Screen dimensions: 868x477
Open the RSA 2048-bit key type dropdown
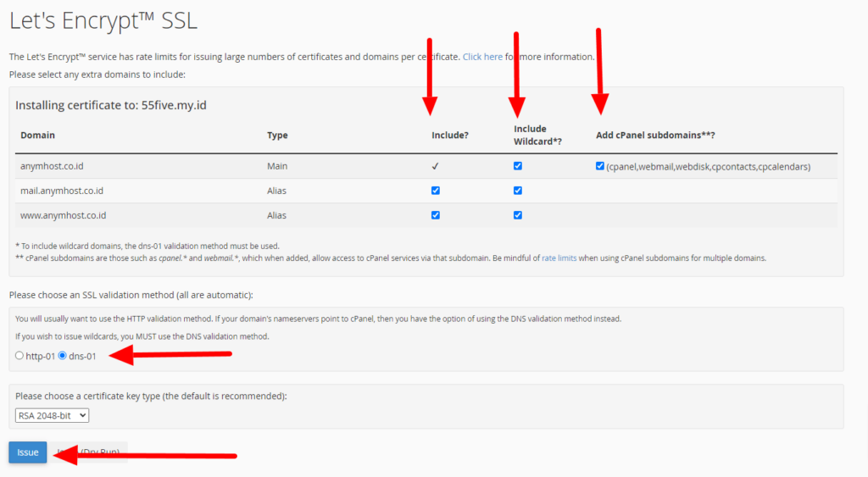tap(52, 415)
